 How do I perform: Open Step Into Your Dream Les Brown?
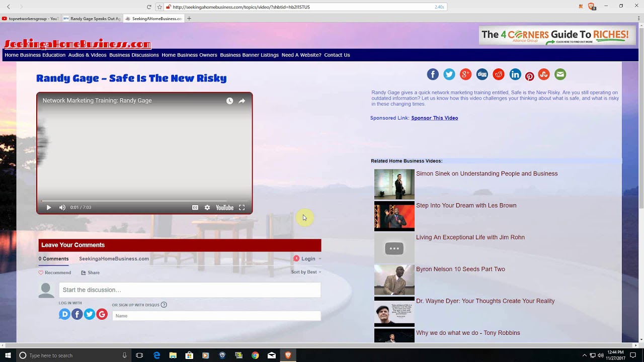pyautogui.click(x=466, y=205)
